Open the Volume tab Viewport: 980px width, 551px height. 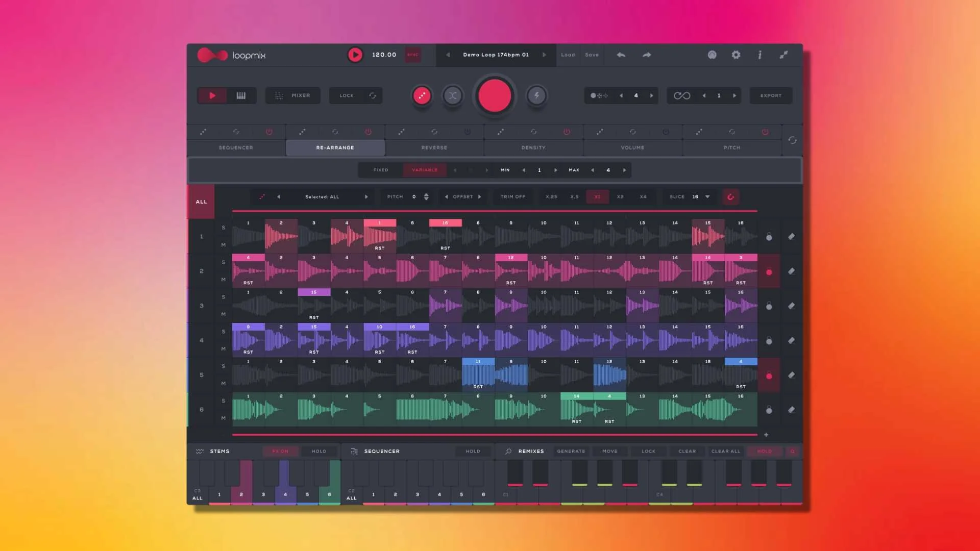632,147
